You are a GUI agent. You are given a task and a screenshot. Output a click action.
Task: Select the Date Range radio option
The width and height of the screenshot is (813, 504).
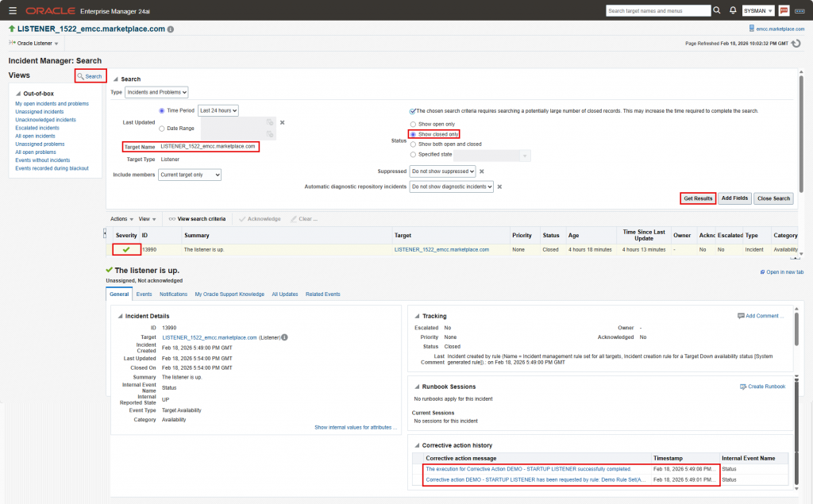click(x=163, y=128)
